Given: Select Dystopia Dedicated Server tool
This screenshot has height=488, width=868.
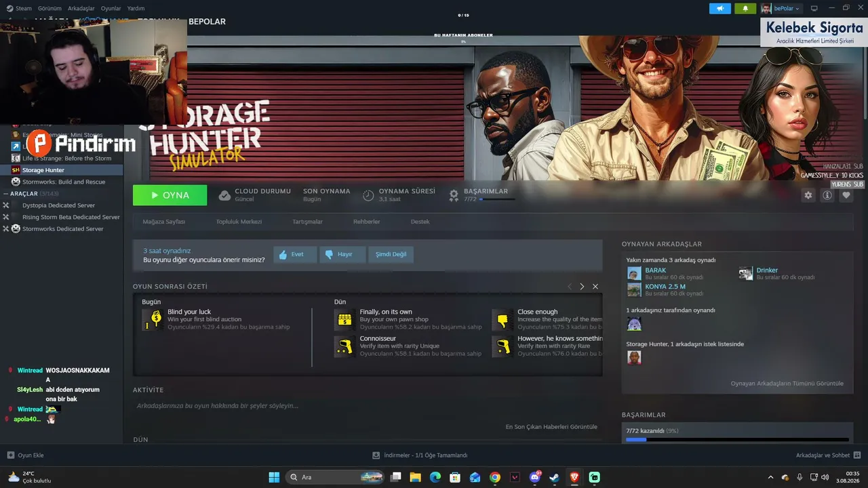Looking at the screenshot, I should pos(58,205).
